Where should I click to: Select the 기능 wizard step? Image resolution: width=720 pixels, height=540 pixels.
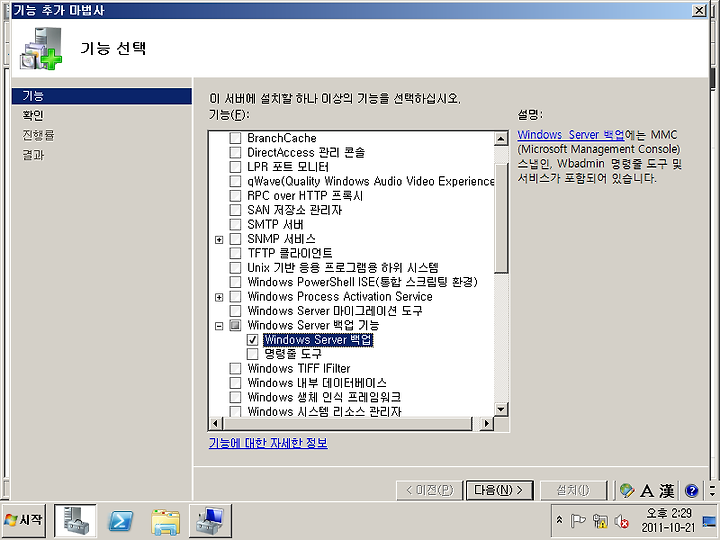[101, 96]
